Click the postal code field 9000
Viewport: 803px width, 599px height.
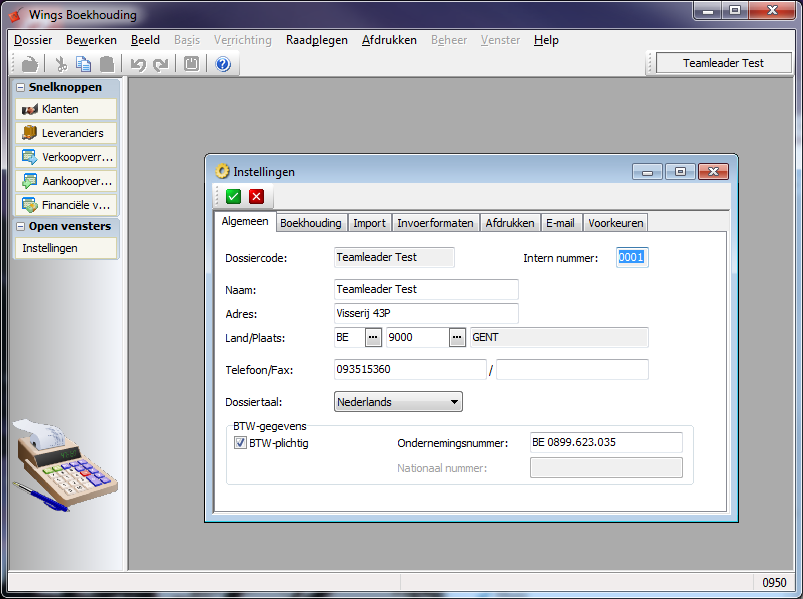tap(417, 337)
